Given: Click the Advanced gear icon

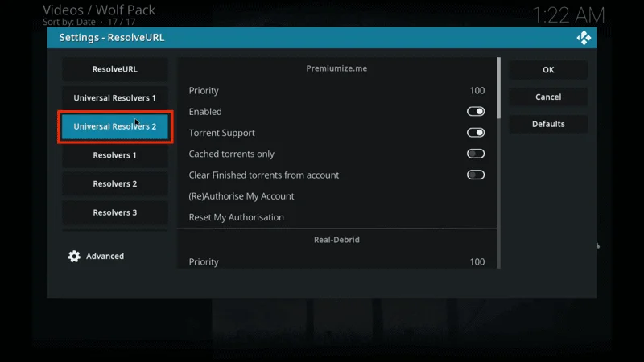Looking at the screenshot, I should [74, 257].
